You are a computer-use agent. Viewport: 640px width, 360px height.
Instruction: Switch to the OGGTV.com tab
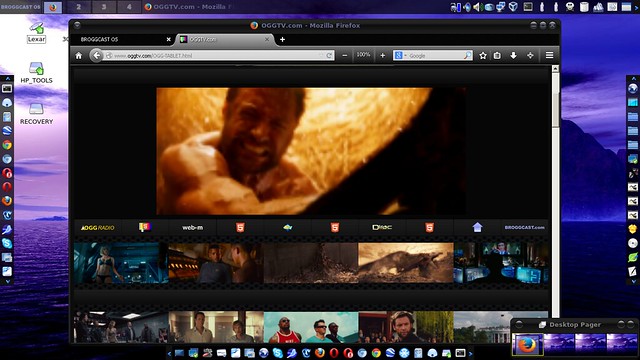[224, 40]
